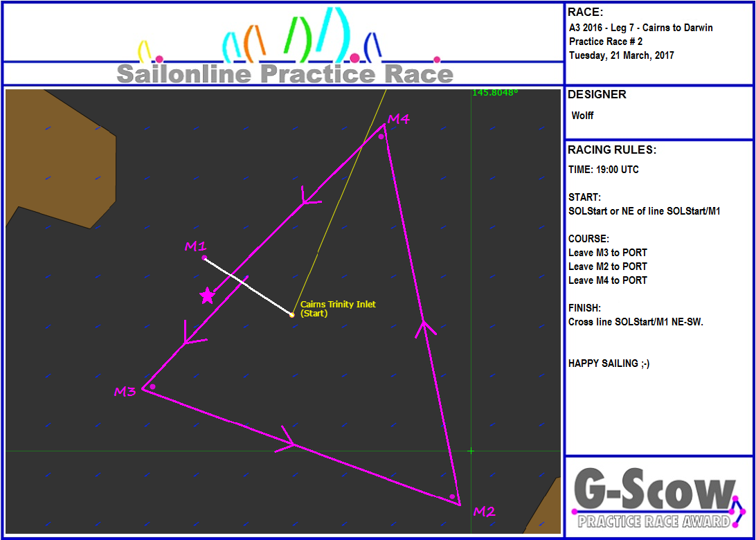Viewport: 756px width, 540px height.
Task: Click the M4 mark dot
Action: pyautogui.click(x=381, y=137)
